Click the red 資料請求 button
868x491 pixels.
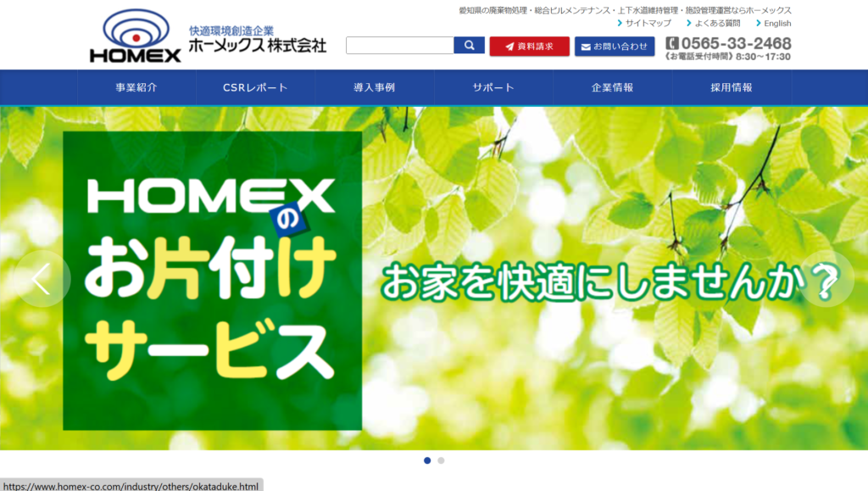pos(528,47)
